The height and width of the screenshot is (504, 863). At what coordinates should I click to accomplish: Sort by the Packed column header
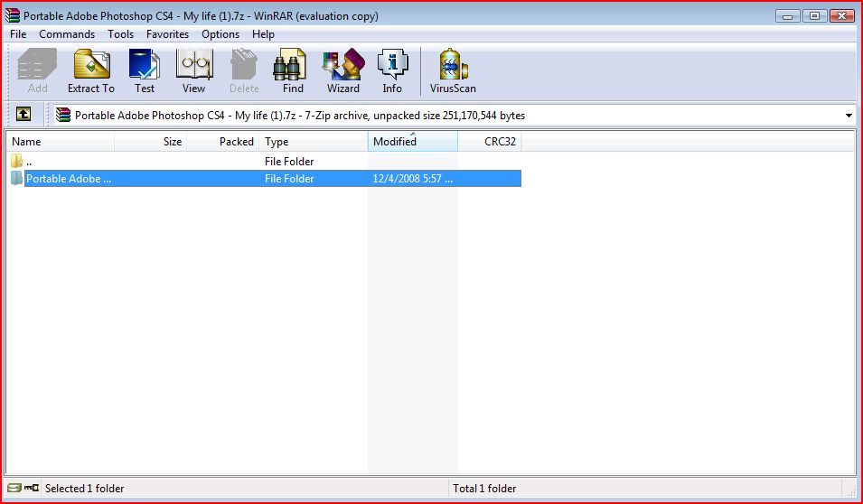[223, 142]
